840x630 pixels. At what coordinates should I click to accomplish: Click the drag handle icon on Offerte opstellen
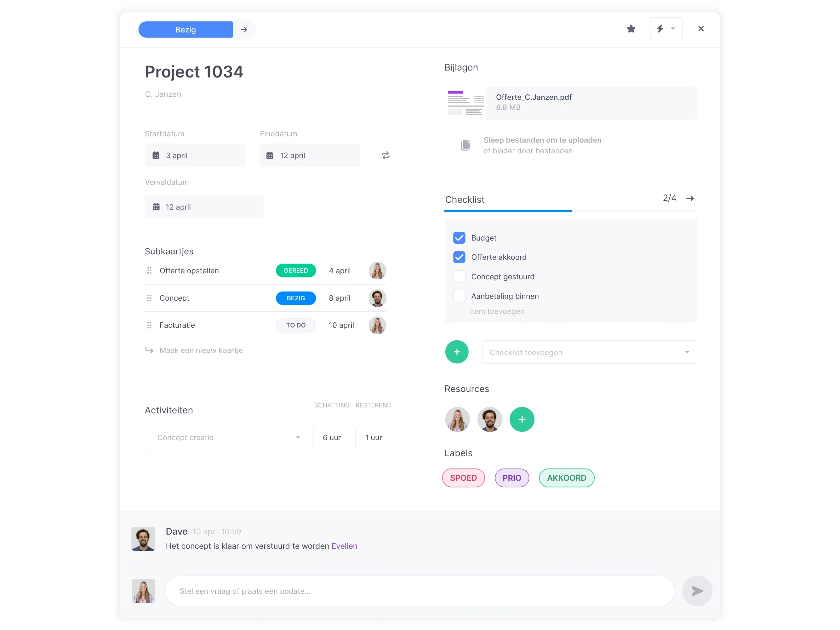(149, 270)
